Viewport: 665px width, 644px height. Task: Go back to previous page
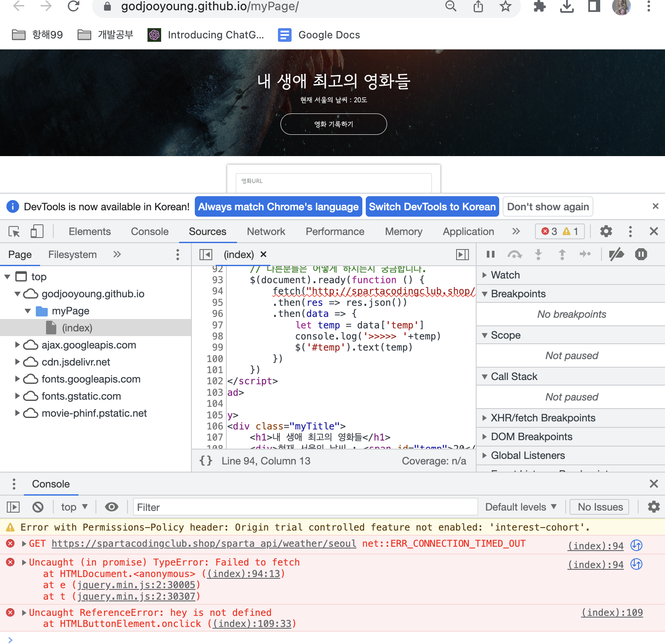point(19,6)
